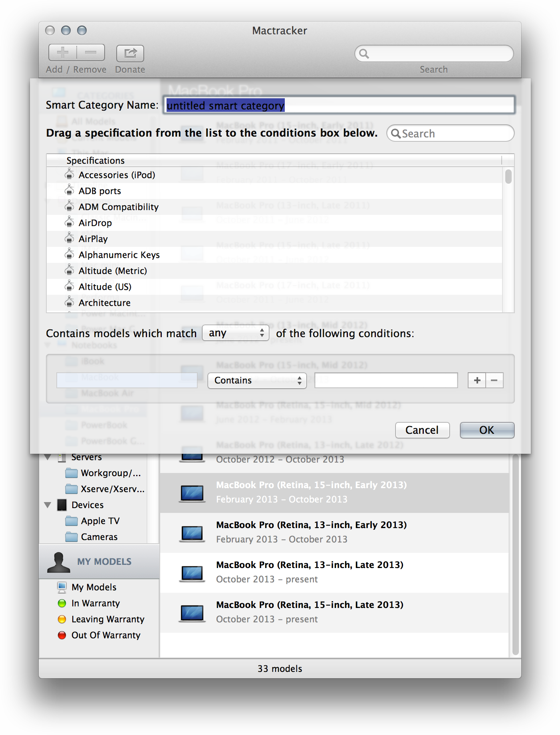
Task: Click the Architecture row label
Action: coord(105,303)
